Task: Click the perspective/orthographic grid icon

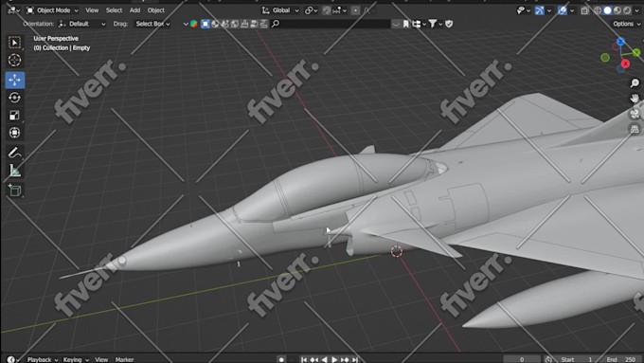Action: 635,130
